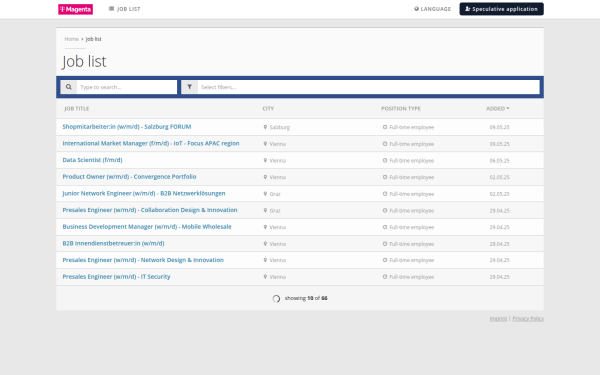Open the Privacy Policy link

pos(528,318)
